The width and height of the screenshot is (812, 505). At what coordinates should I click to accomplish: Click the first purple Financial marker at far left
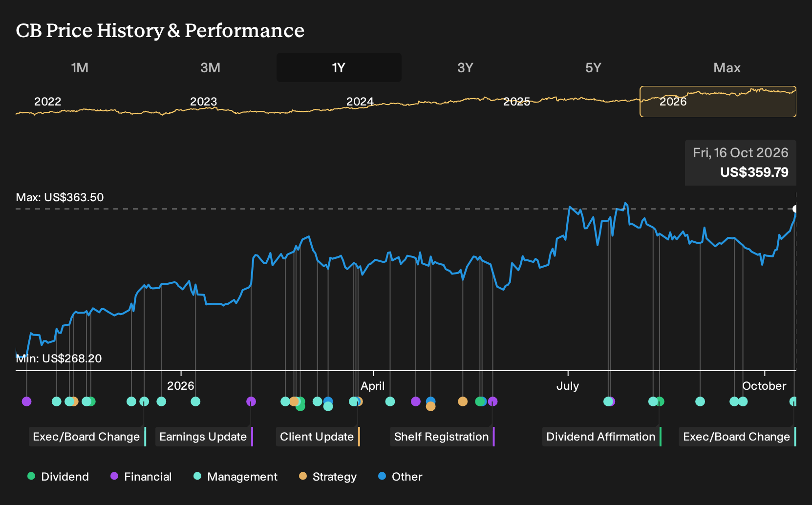27,401
